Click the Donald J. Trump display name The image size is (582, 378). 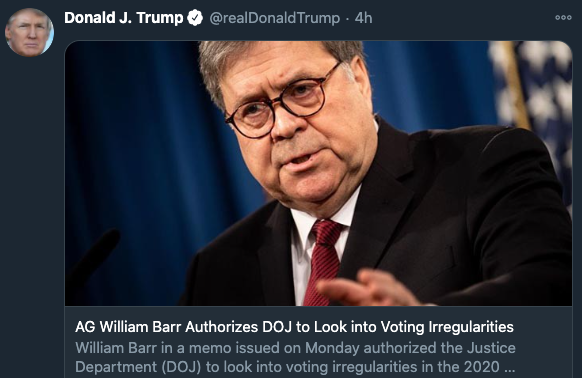(x=124, y=18)
